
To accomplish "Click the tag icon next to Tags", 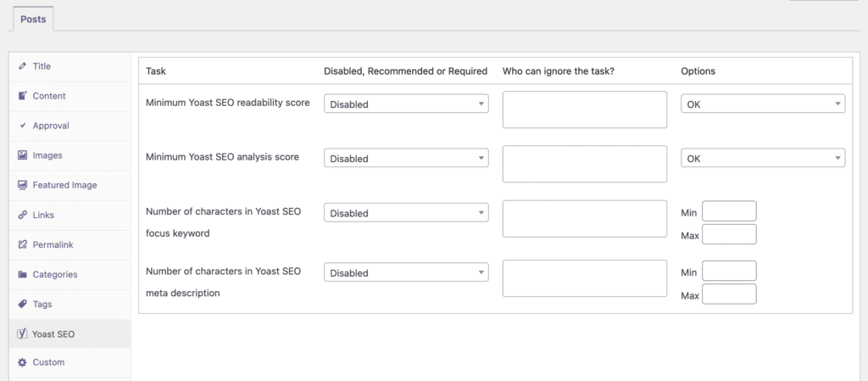I will 22,304.
